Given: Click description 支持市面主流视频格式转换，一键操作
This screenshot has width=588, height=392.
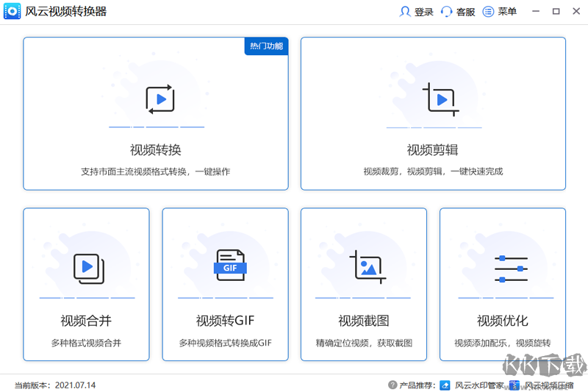Looking at the screenshot, I should click(x=156, y=172).
